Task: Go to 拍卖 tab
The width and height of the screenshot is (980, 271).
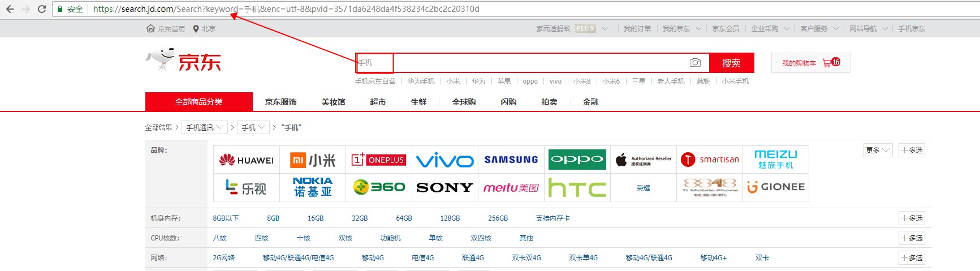Action: pos(549,102)
